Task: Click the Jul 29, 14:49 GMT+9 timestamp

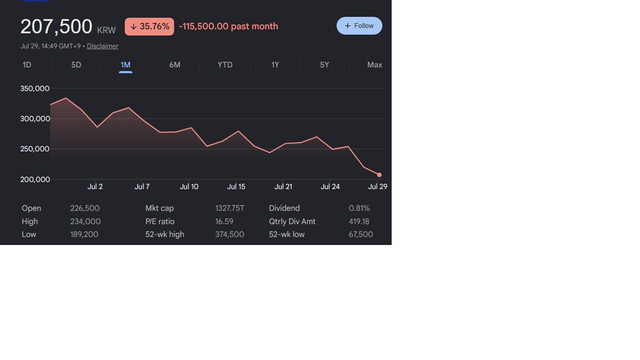Action: [51, 46]
